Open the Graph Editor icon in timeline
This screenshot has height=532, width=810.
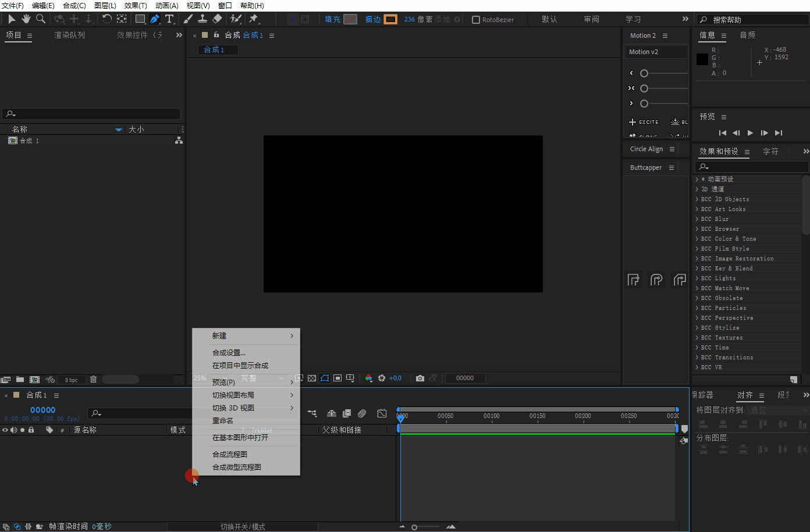[382, 413]
